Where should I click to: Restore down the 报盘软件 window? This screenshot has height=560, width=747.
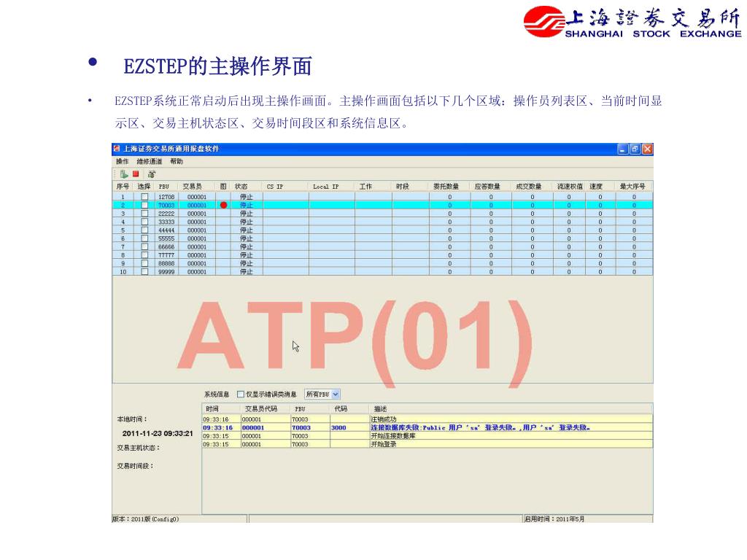coord(635,149)
